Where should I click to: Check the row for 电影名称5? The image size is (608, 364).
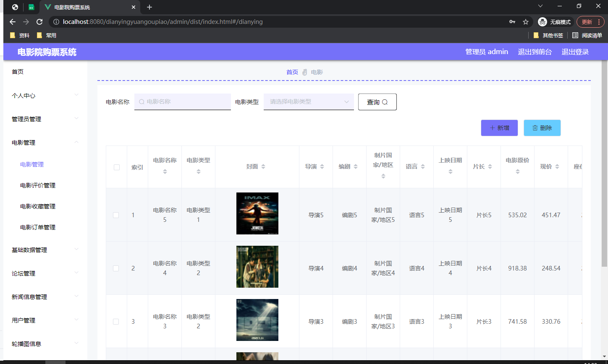[x=116, y=215]
